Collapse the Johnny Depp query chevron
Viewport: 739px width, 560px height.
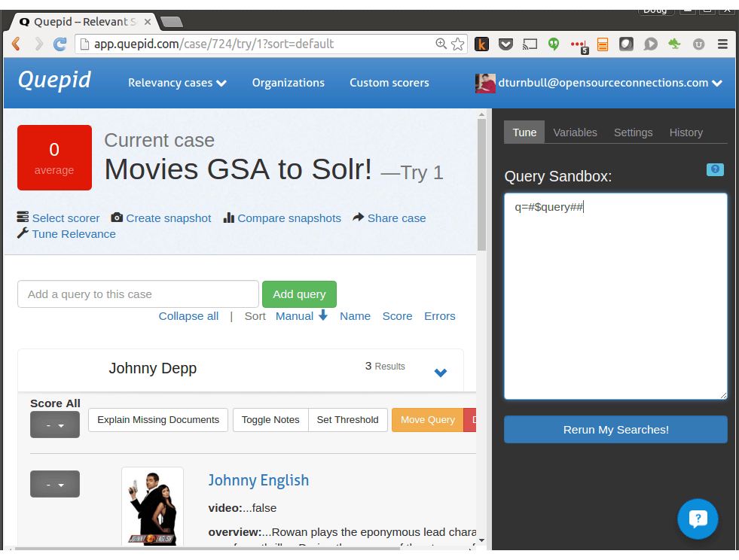441,373
